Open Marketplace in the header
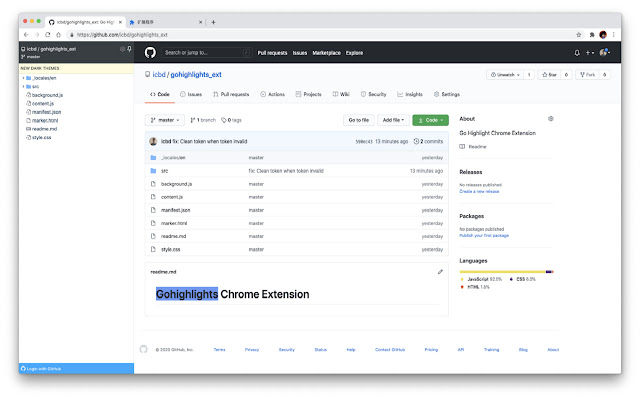Screen dimensions: 640x400 click(326, 53)
